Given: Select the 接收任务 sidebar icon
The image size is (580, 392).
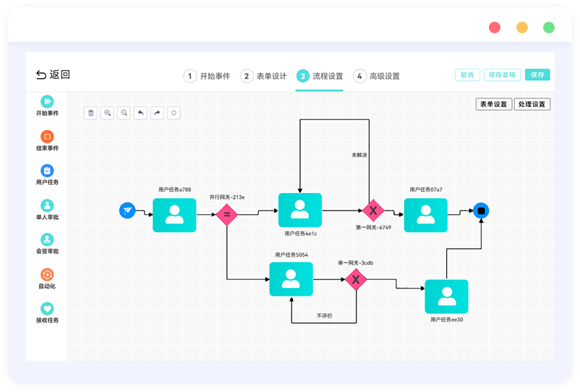Looking at the screenshot, I should click(x=47, y=309).
